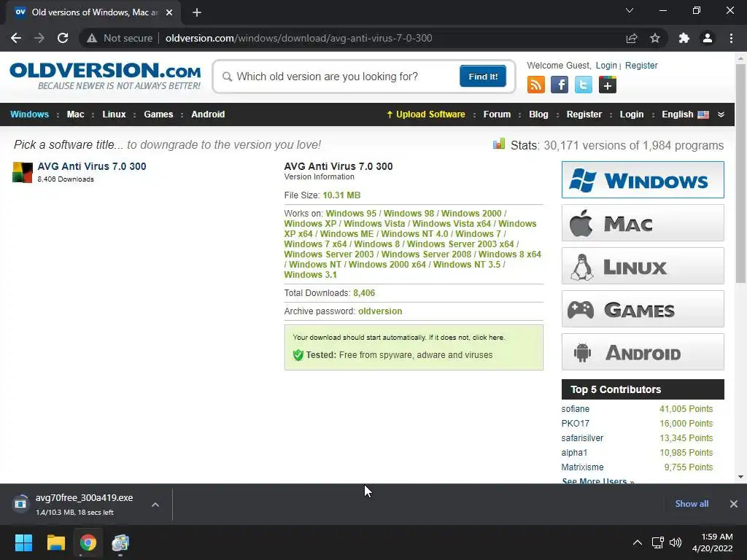Open Blog in navigation bar
The height and width of the screenshot is (560, 747).
click(x=538, y=114)
